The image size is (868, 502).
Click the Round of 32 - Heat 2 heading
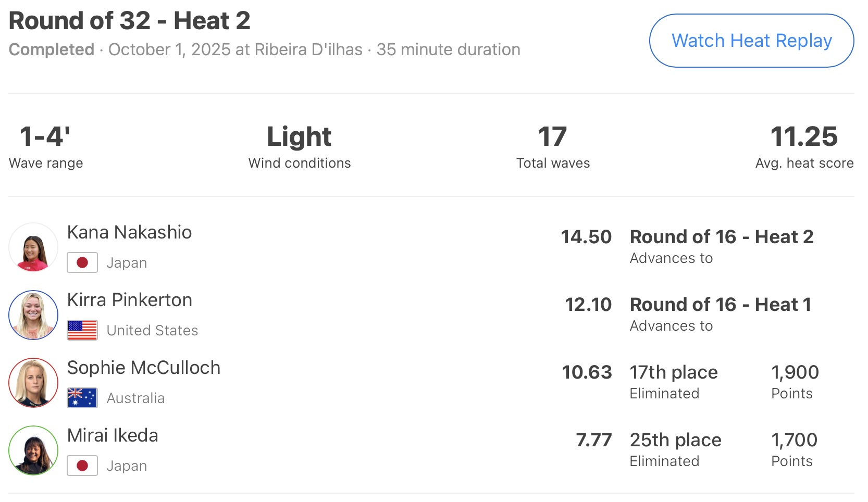130,21
